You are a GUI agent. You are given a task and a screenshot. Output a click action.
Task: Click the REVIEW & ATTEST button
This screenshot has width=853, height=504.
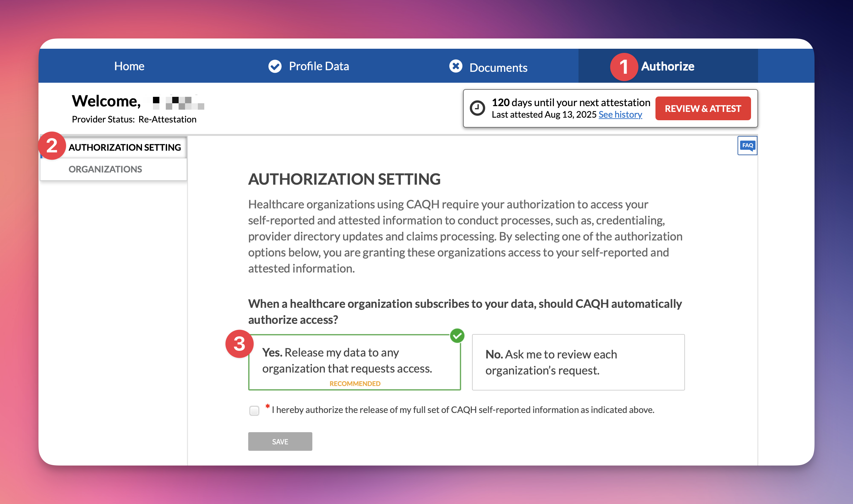[703, 108]
